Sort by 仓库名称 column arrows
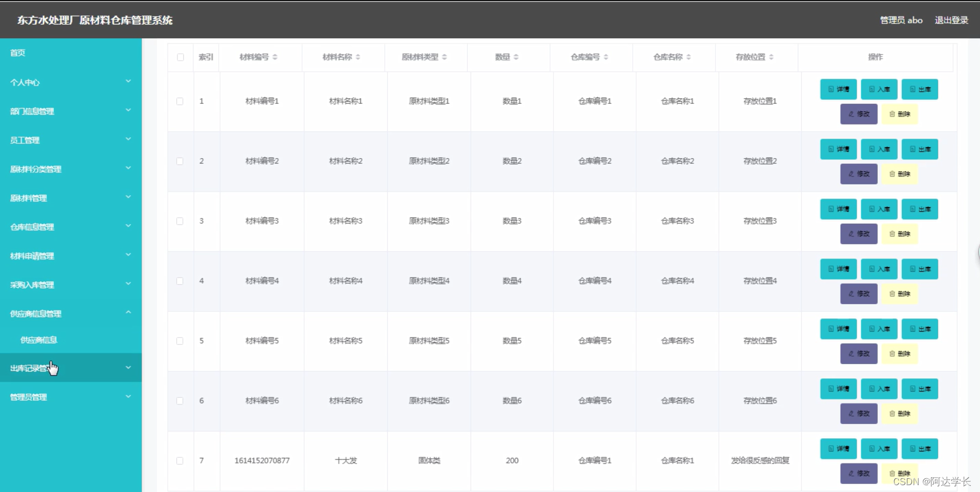The width and height of the screenshot is (980, 492). click(x=689, y=57)
